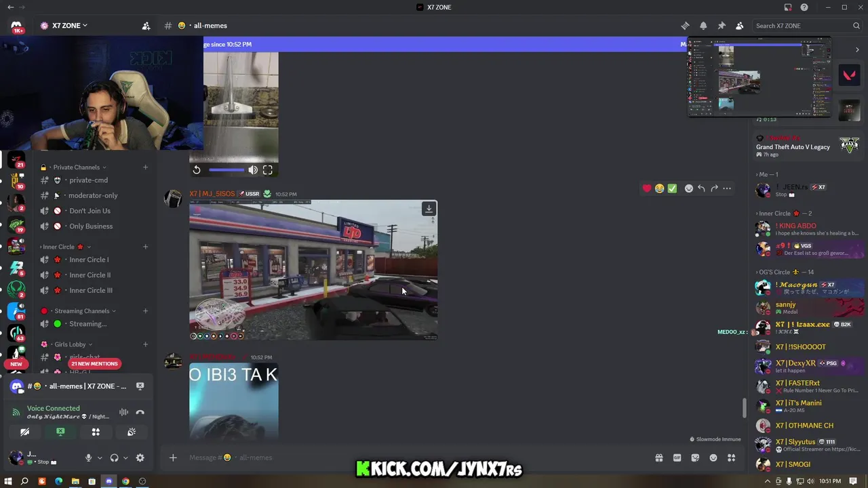Click the invite members icon beside X7 ZONE
The image size is (868, 488).
146,26
